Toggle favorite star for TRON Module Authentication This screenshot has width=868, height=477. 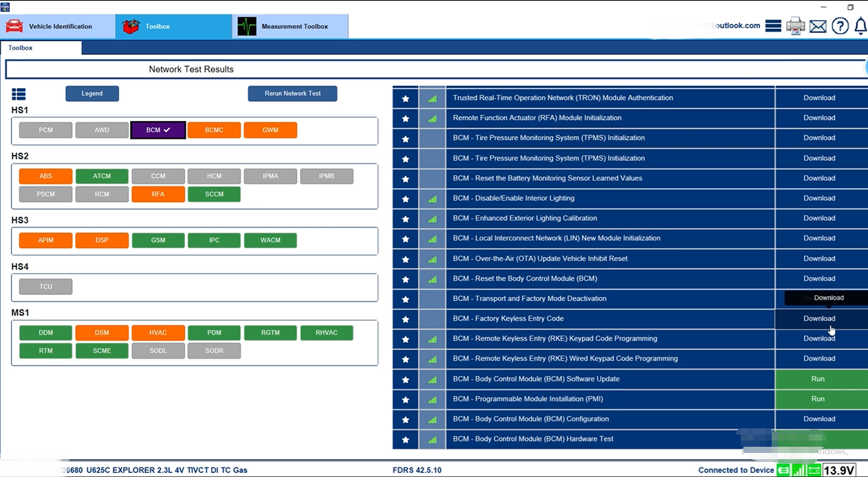405,98
